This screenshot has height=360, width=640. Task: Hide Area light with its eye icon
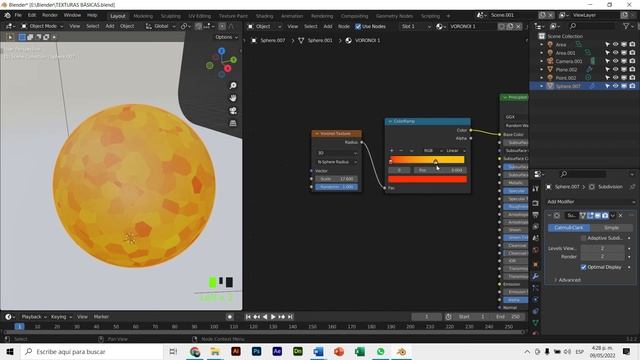616,44
